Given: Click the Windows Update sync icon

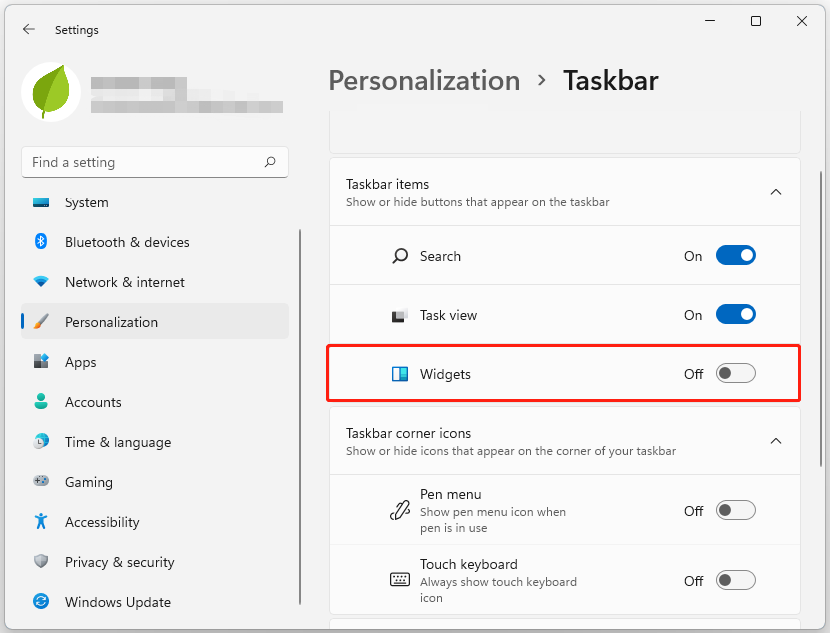Looking at the screenshot, I should pos(41,601).
